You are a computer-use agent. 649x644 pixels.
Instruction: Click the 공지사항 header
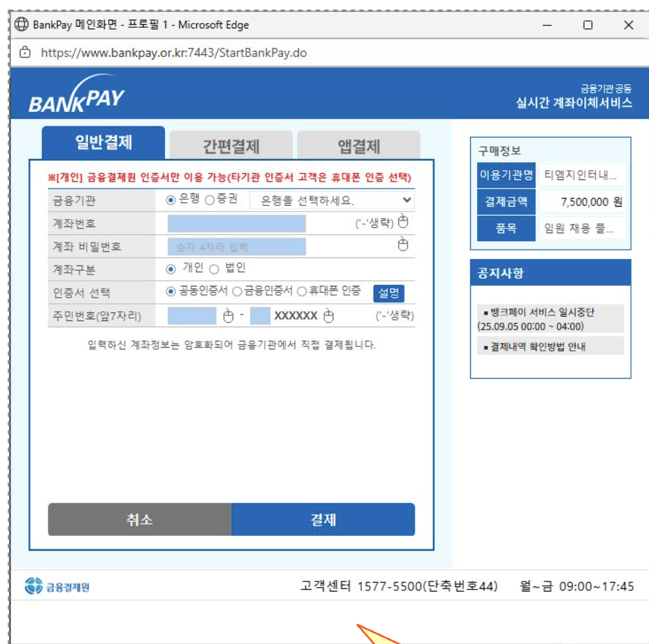(x=551, y=273)
